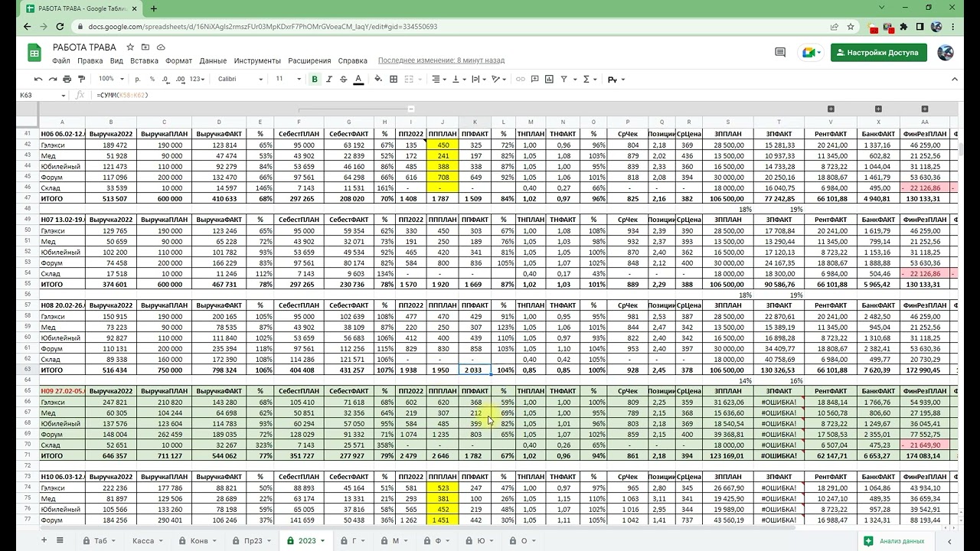View the cloud save status

pyautogui.click(x=161, y=47)
